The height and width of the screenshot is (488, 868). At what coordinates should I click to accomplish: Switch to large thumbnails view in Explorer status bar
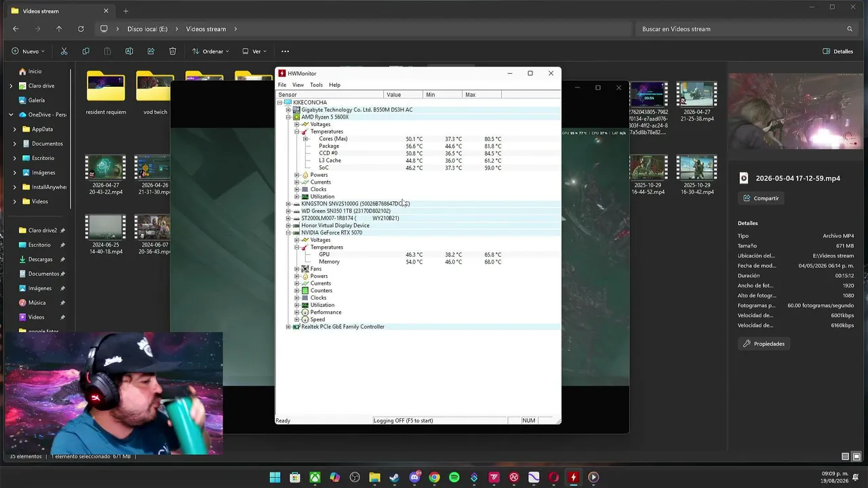click(856, 457)
